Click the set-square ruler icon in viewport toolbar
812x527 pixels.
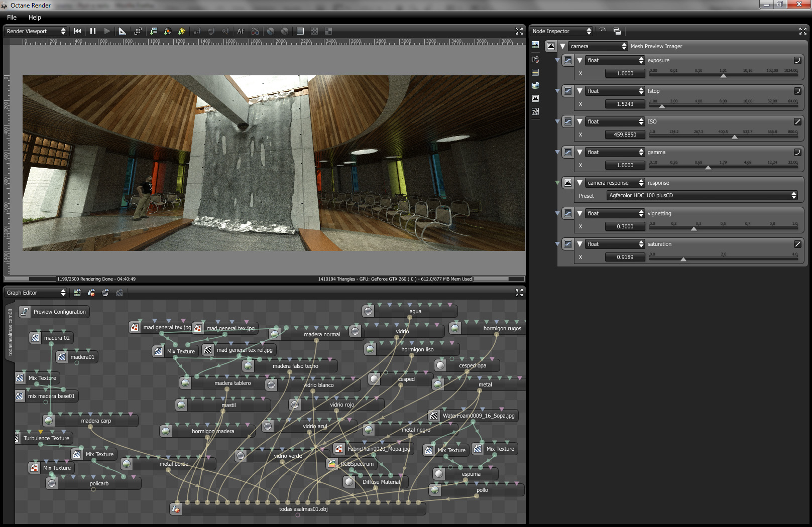click(122, 31)
